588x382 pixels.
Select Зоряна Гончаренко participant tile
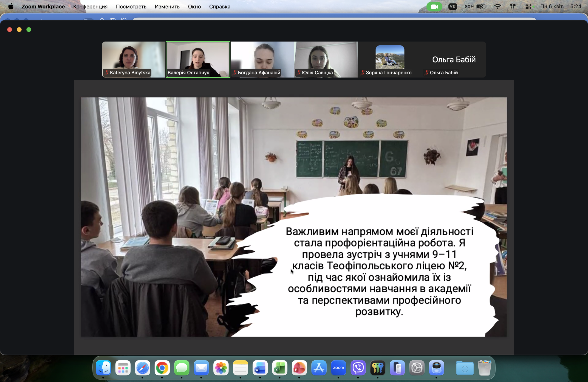390,59
